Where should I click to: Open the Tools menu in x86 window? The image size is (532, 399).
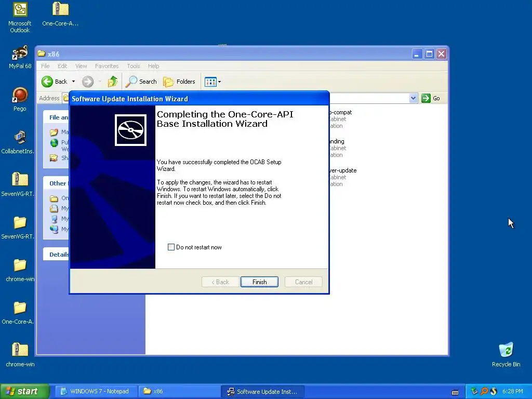[134, 66]
